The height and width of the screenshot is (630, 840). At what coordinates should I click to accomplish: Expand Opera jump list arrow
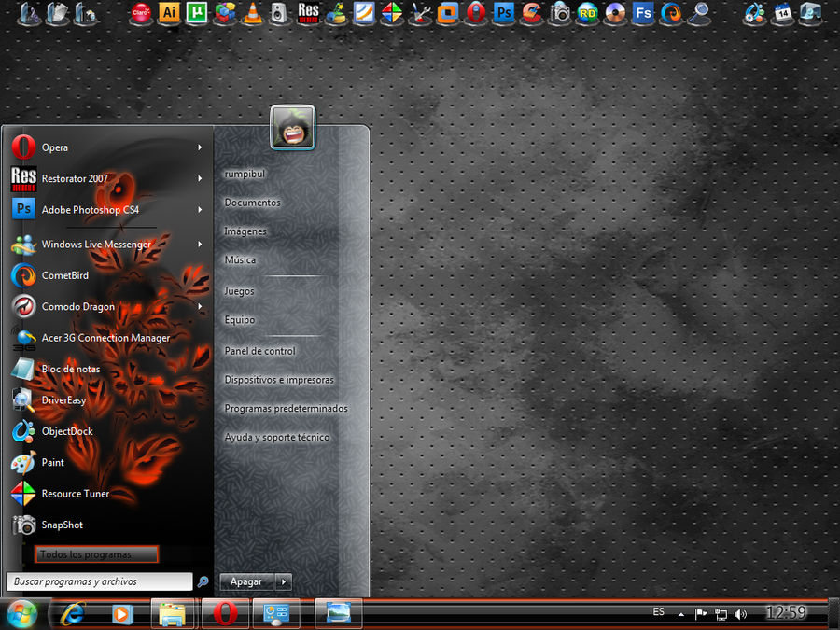pyautogui.click(x=200, y=147)
